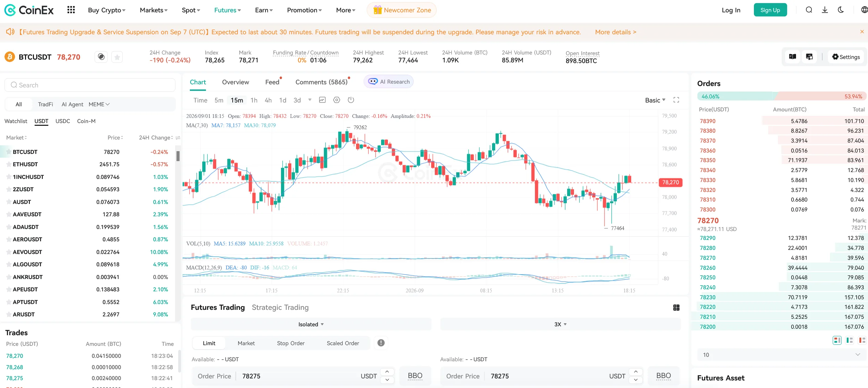Increase right Order Price with up arrow

(x=636, y=372)
